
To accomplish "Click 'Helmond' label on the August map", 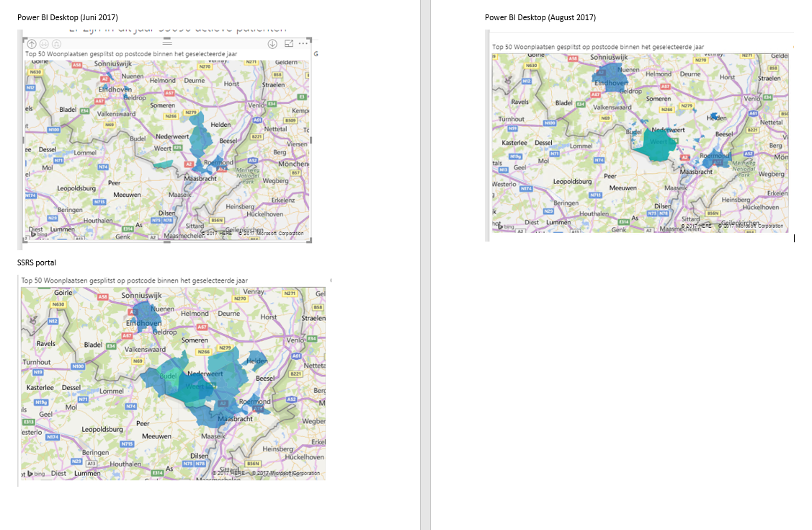I will click(x=659, y=74).
